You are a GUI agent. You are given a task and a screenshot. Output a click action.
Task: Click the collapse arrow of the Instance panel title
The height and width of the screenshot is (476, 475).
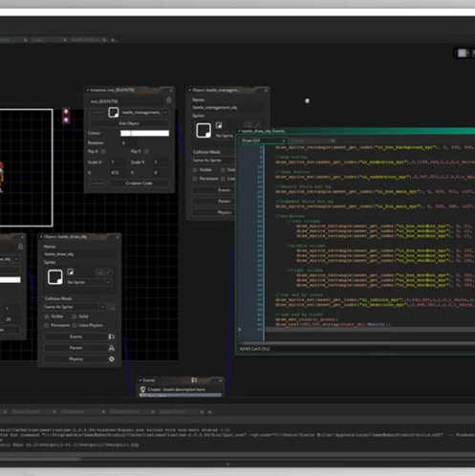88,90
